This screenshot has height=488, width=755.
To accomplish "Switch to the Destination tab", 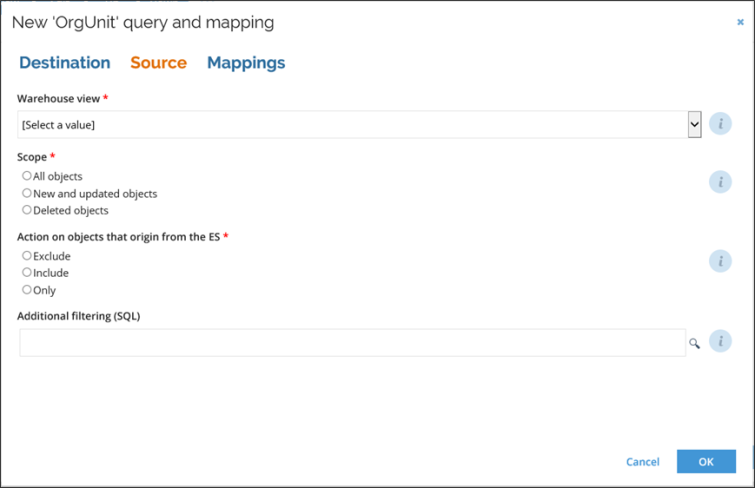I will click(x=65, y=63).
